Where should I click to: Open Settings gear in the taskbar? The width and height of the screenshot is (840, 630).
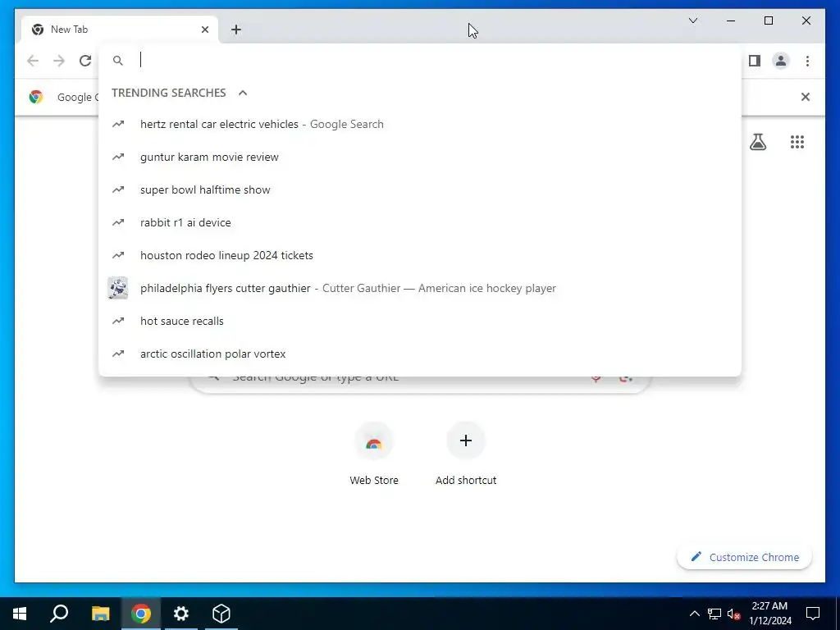point(181,614)
